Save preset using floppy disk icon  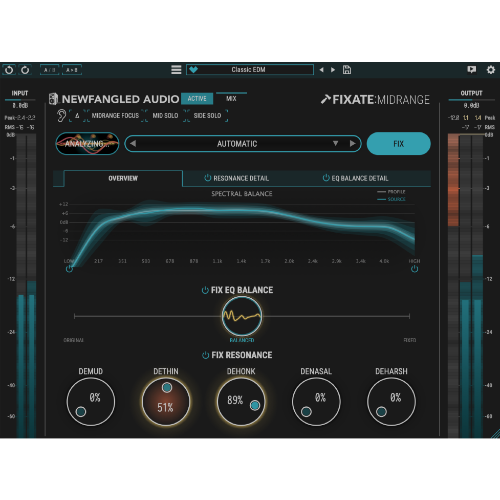pos(347,70)
